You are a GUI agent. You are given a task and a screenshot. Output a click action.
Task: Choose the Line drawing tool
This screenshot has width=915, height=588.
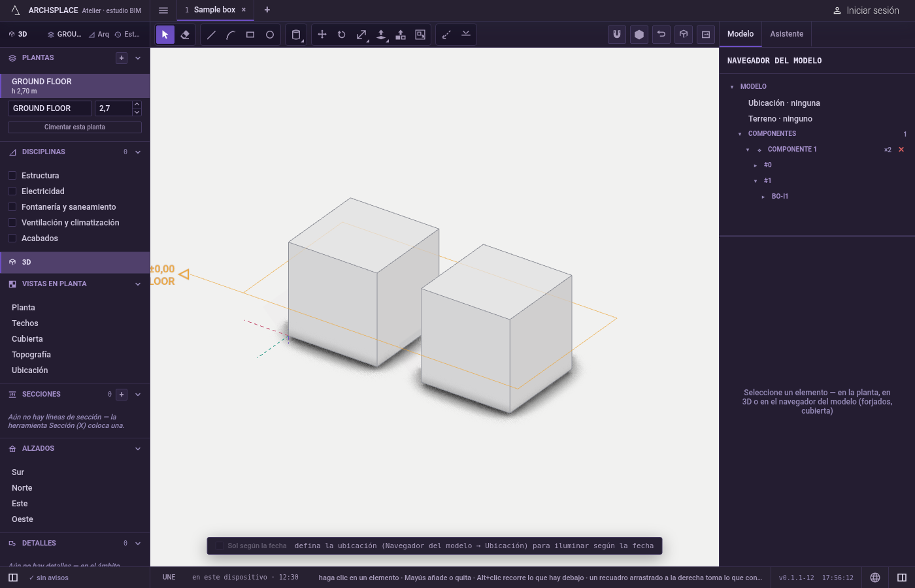(211, 35)
